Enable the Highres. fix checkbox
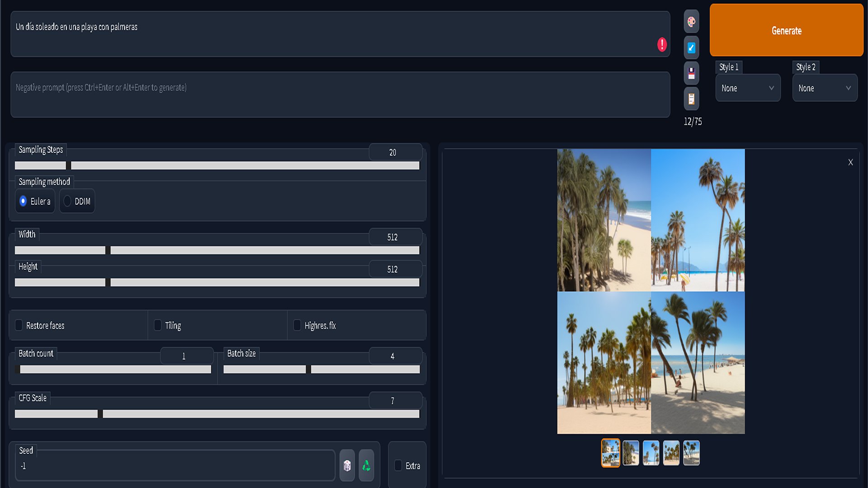This screenshot has width=868, height=488. point(297,325)
